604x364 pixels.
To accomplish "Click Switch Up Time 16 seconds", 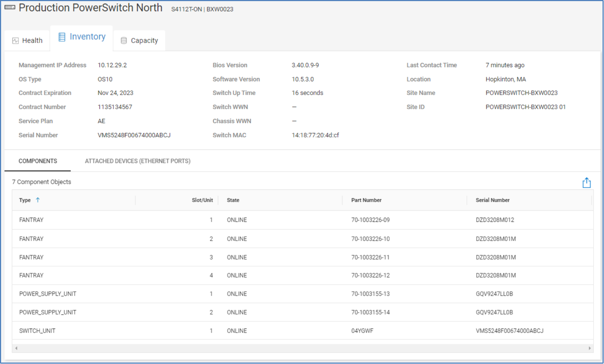I will pyautogui.click(x=307, y=93).
